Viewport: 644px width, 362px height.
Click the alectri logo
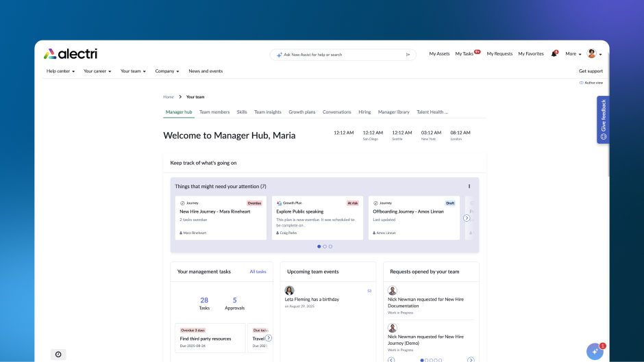(71, 54)
